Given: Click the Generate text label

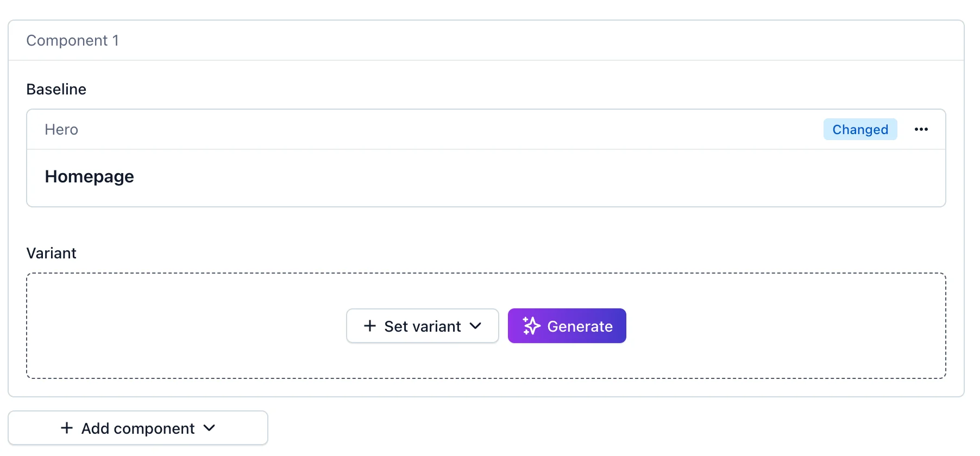Looking at the screenshot, I should (580, 326).
